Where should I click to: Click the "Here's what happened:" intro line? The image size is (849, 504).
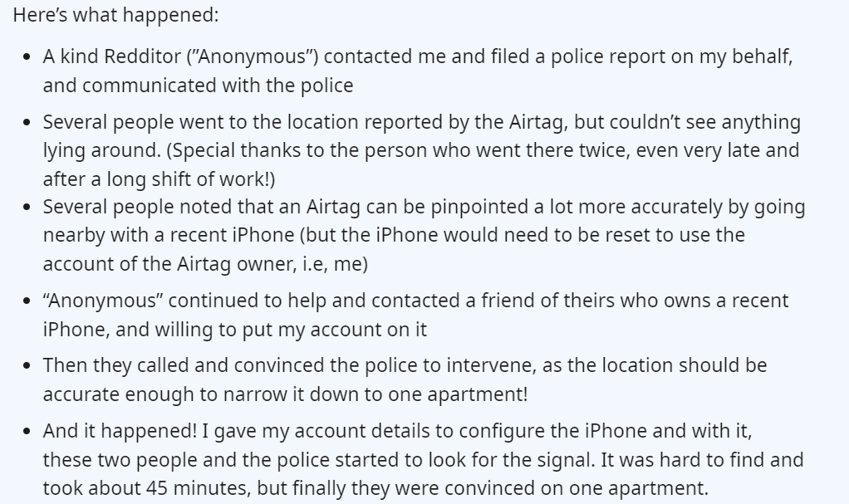[115, 16]
